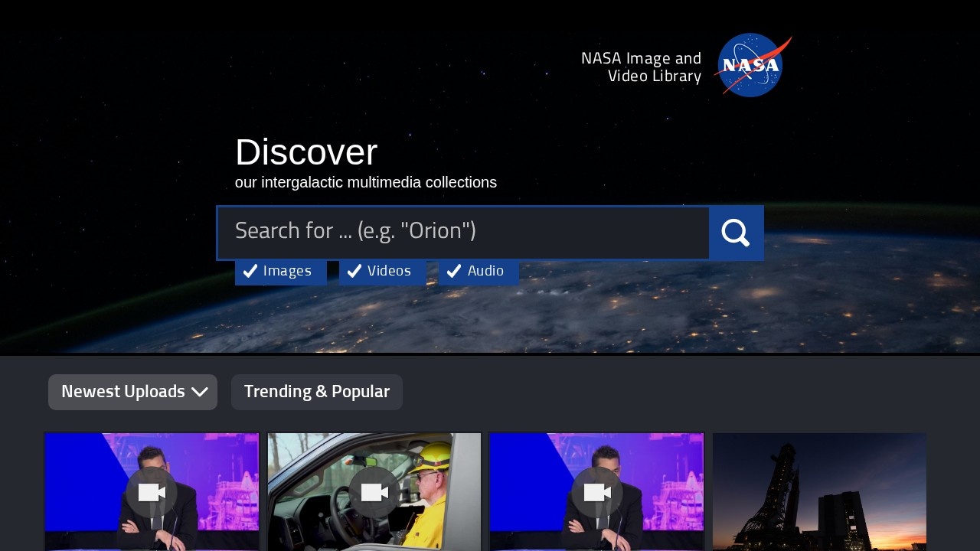The height and width of the screenshot is (551, 980).
Task: Click the checkmark inside the Audio filter
Action: 454,271
